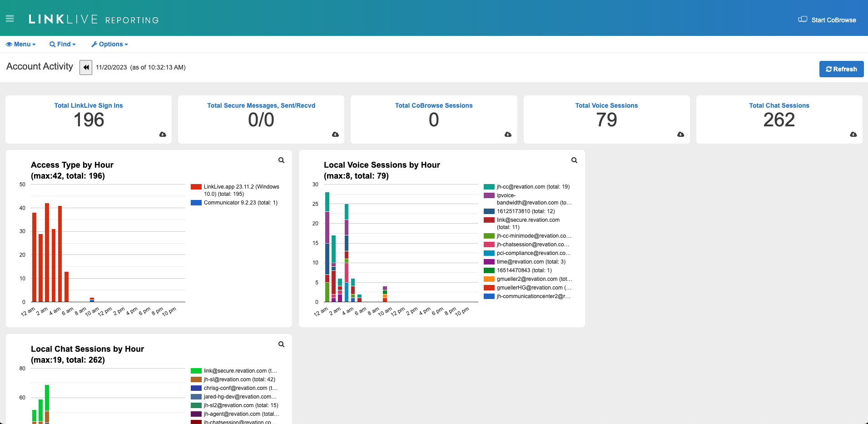Toggle jh-cc@revation.com voice legend entry

point(533,187)
